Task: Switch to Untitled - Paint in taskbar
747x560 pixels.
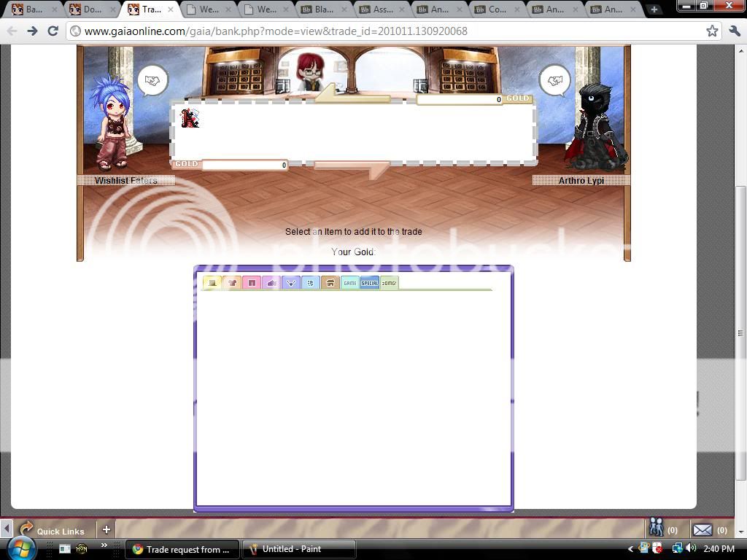Action: pyautogui.click(x=299, y=549)
